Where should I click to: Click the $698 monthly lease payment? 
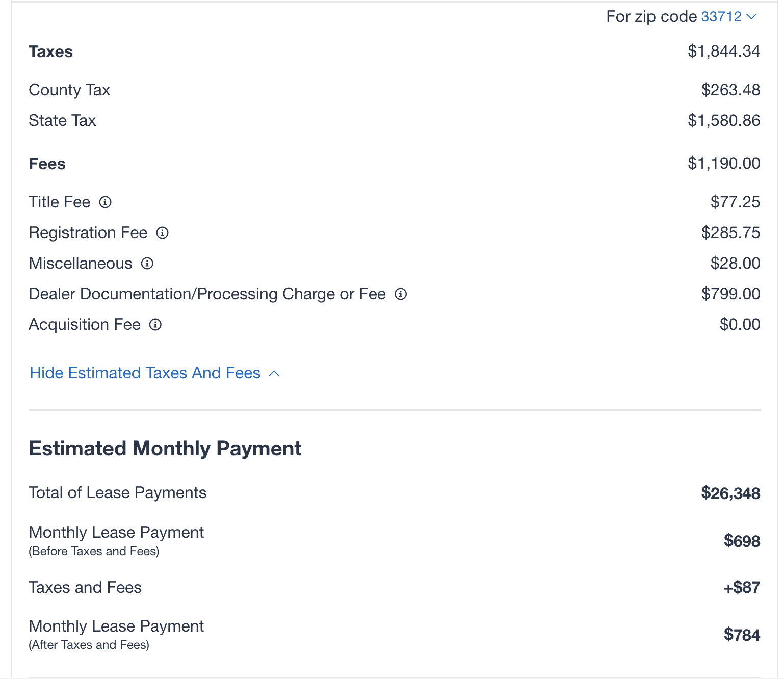coord(742,541)
